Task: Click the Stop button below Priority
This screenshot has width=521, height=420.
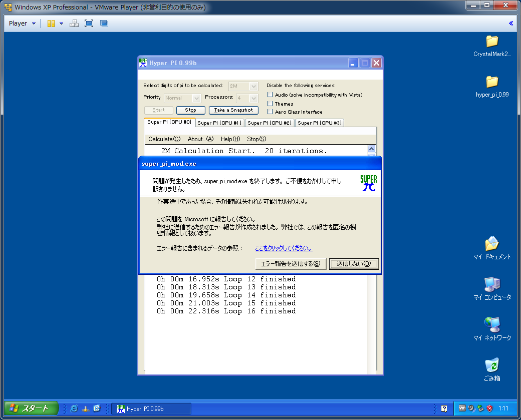Action: pyautogui.click(x=190, y=110)
